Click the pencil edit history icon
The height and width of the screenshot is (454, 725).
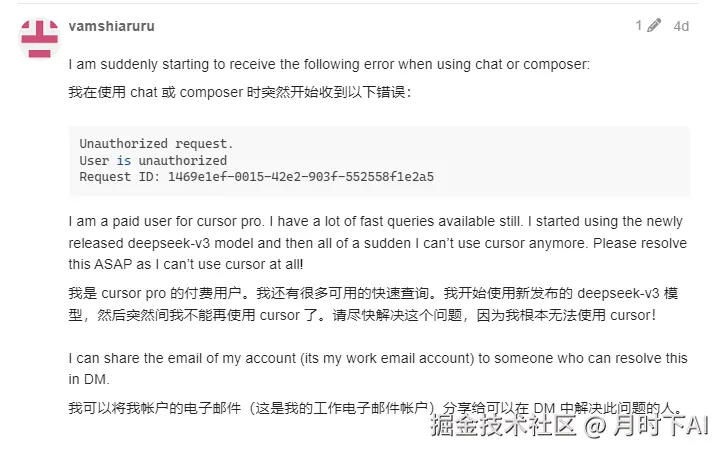pos(653,25)
